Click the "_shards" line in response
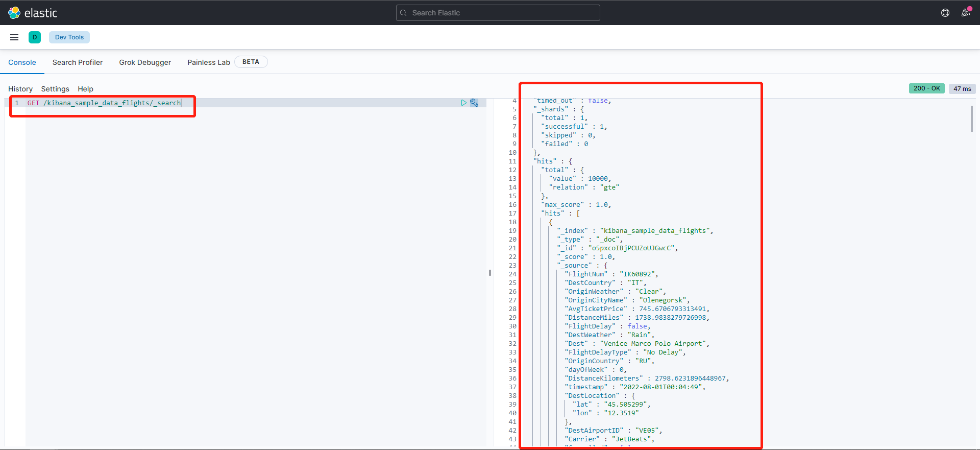Image resolution: width=980 pixels, height=450 pixels. click(x=558, y=109)
